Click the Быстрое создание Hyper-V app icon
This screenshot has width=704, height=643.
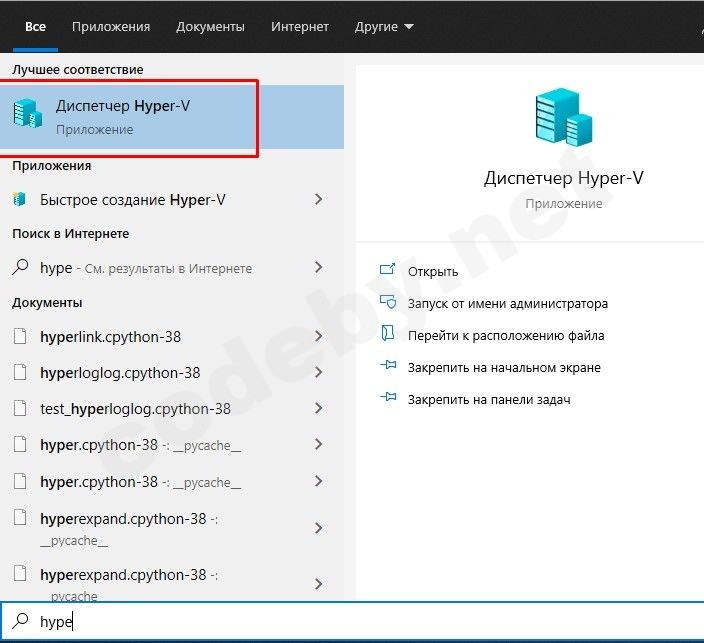[x=19, y=199]
